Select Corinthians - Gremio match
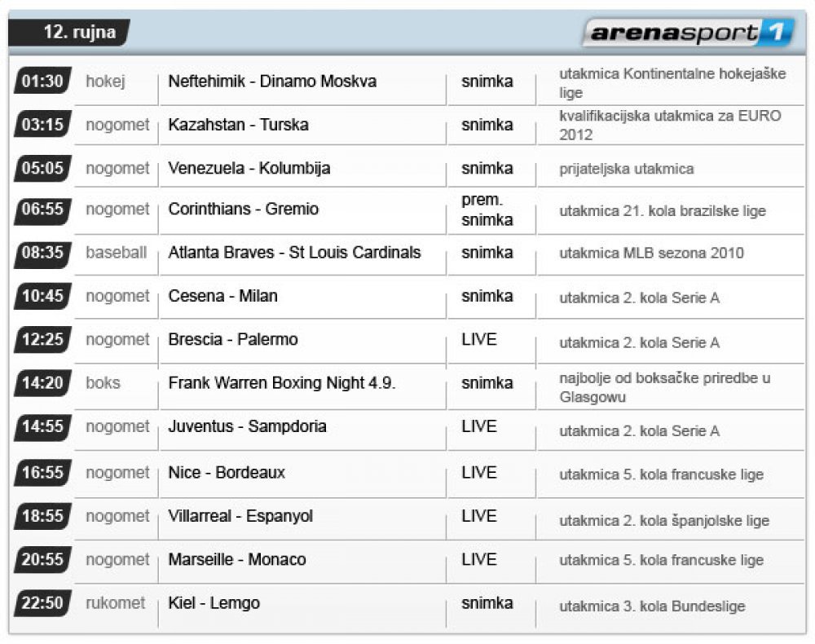Viewport: 815px width, 644px height. pyautogui.click(x=243, y=209)
